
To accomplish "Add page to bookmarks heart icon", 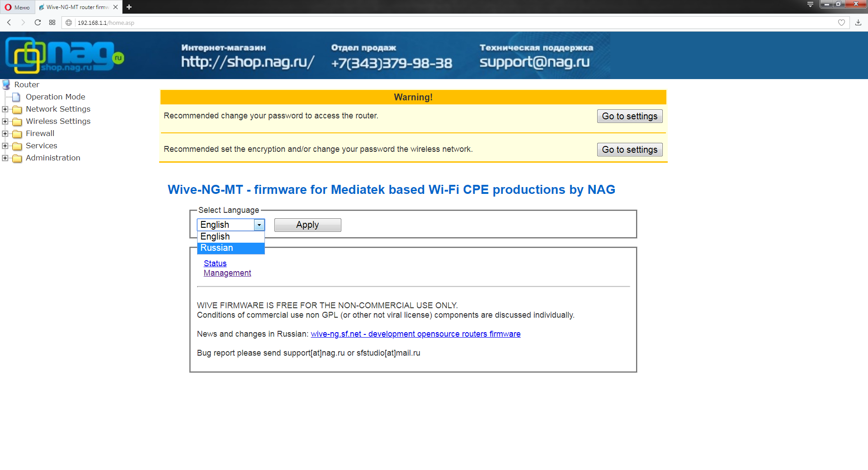I will [841, 23].
